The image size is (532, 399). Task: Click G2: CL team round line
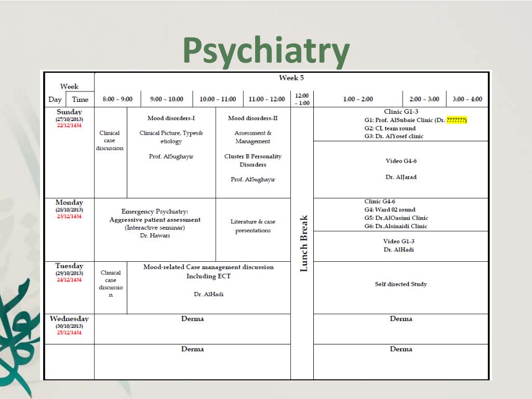coord(390,128)
